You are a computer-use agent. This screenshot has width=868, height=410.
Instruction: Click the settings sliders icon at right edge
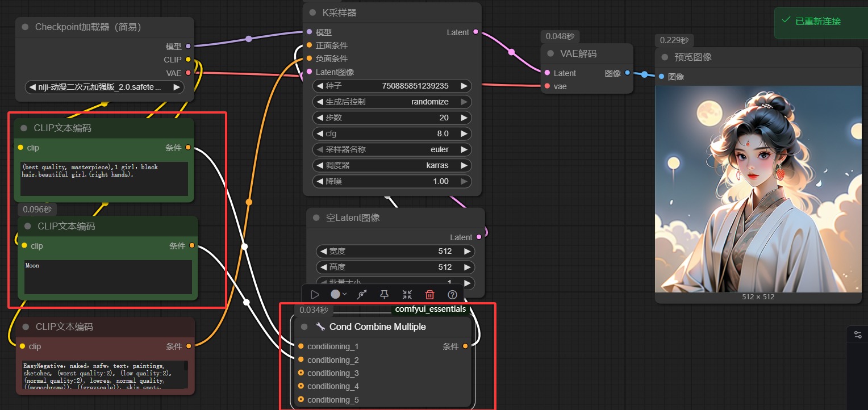(858, 335)
